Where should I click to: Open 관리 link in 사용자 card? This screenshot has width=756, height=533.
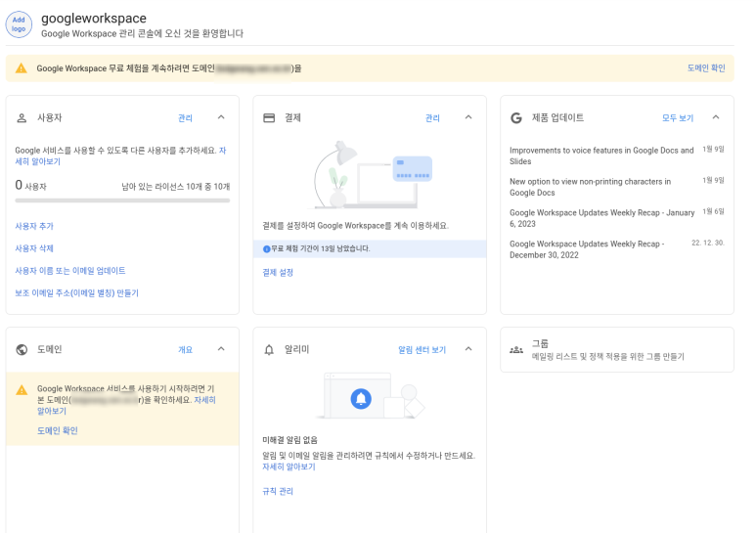click(185, 118)
